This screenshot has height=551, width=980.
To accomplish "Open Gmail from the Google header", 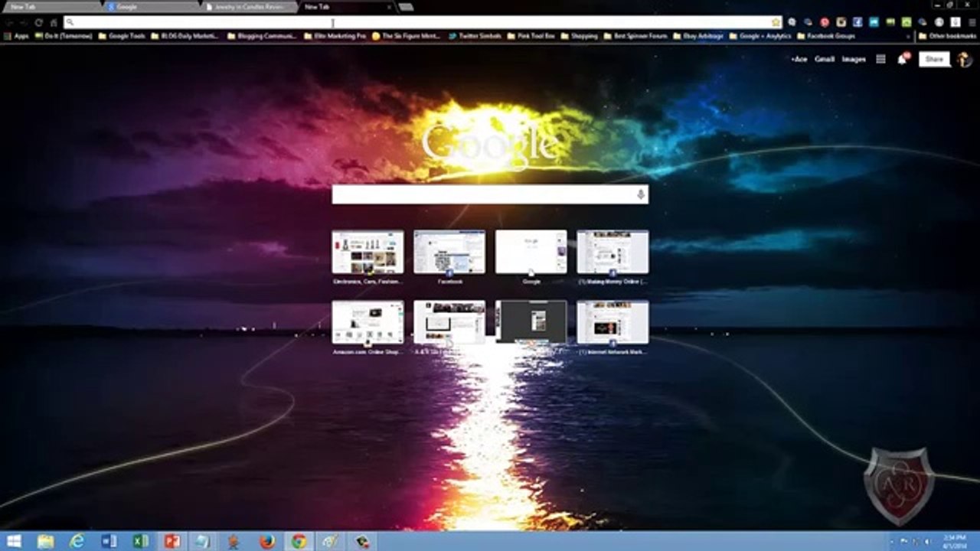I will click(825, 59).
